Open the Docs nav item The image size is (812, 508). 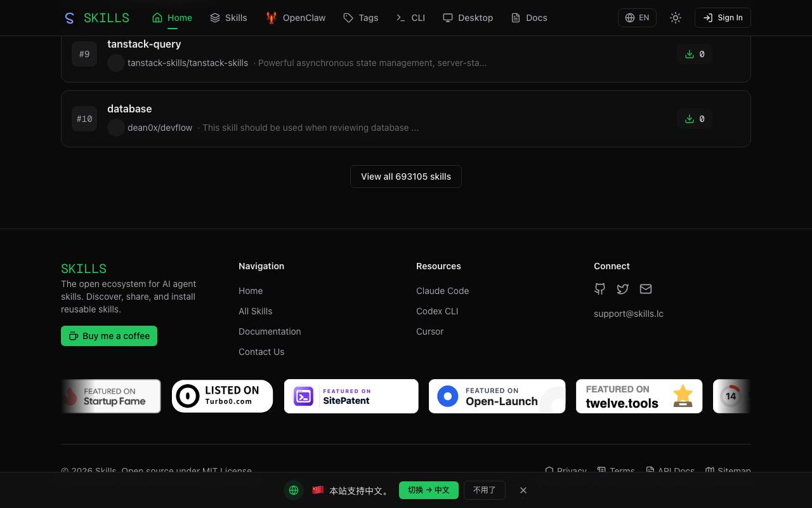click(529, 18)
